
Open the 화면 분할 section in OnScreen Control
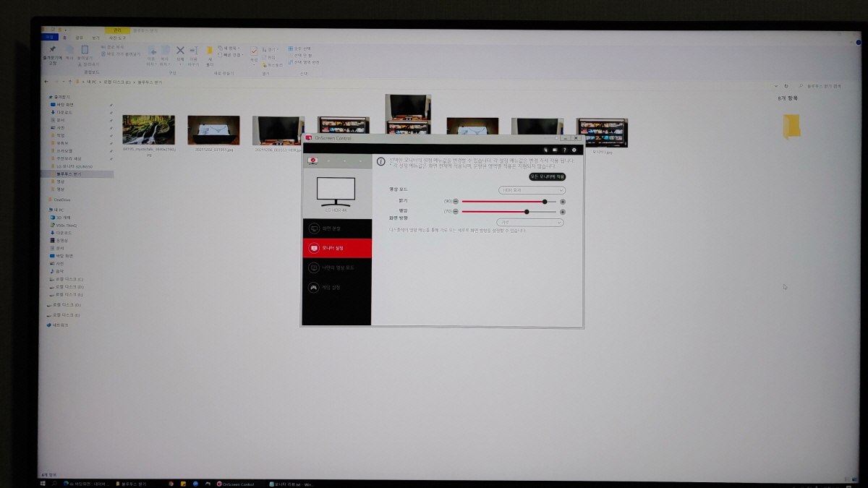pyautogui.click(x=336, y=228)
